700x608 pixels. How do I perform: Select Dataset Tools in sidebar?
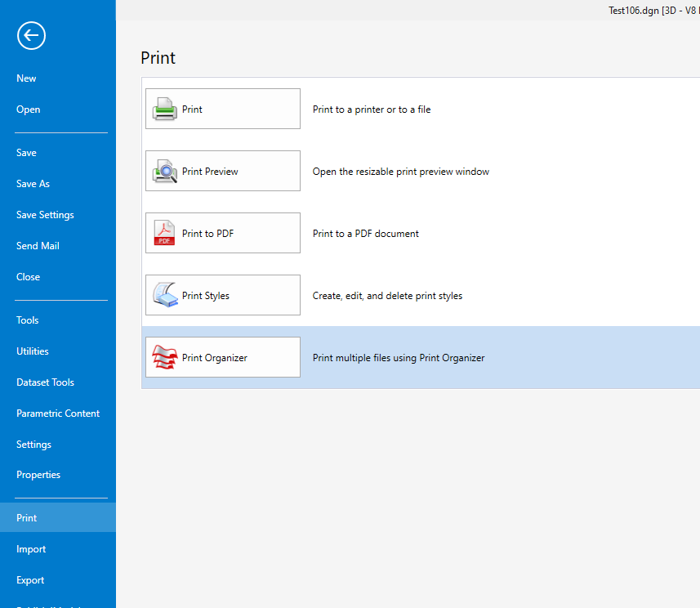coord(45,382)
